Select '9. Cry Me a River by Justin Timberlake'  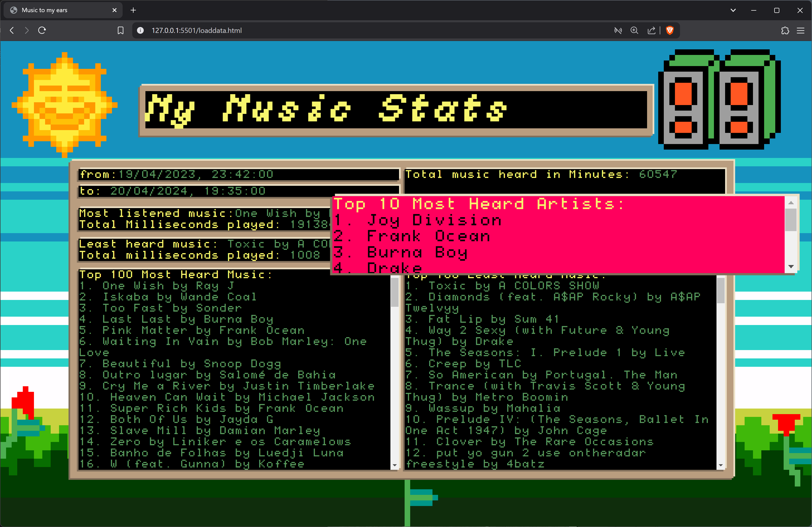click(226, 386)
